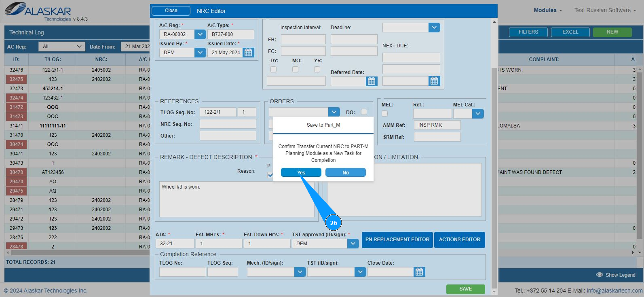This screenshot has width=644, height=297.
Task: Tick the DY interval checkbox
Action: (274, 70)
